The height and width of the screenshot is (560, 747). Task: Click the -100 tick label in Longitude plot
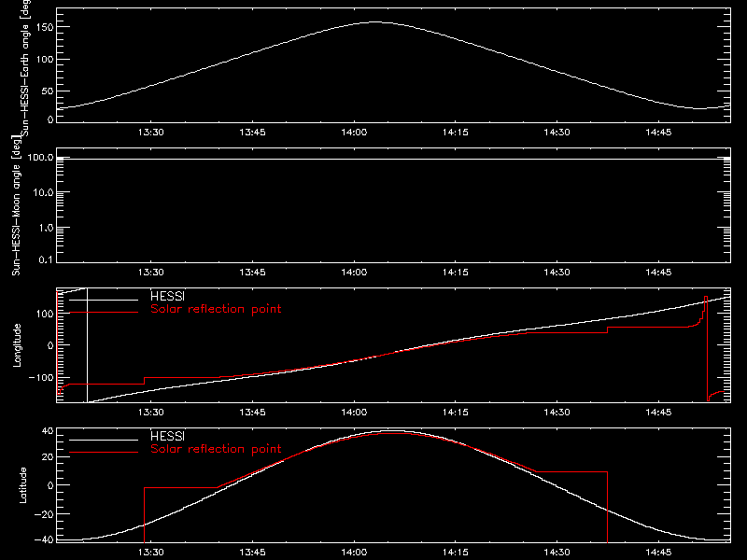coord(41,377)
